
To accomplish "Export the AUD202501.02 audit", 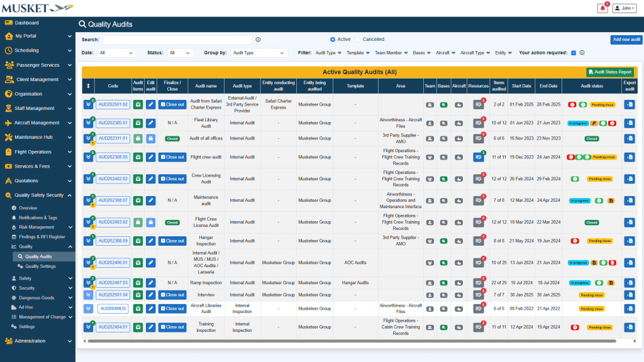I will point(629,105).
